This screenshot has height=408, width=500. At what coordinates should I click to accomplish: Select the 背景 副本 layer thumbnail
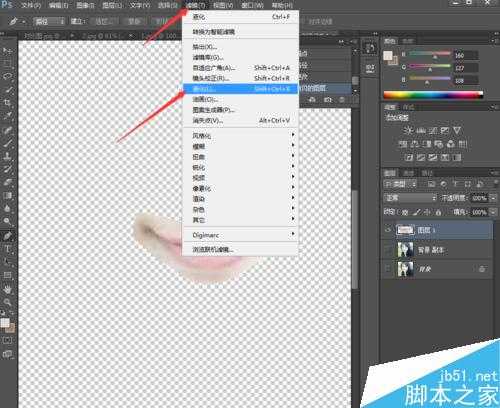click(x=405, y=250)
